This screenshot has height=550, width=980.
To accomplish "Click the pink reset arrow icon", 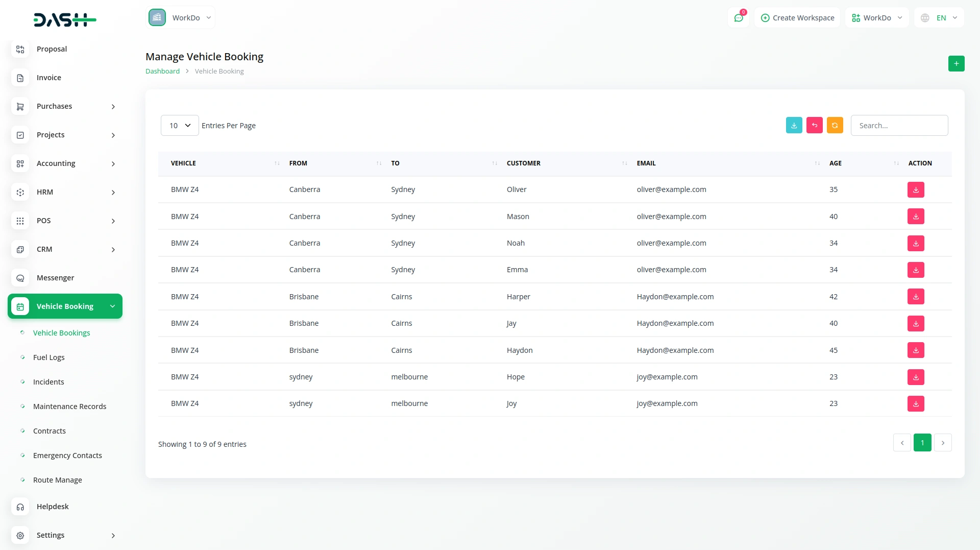I will [814, 126].
